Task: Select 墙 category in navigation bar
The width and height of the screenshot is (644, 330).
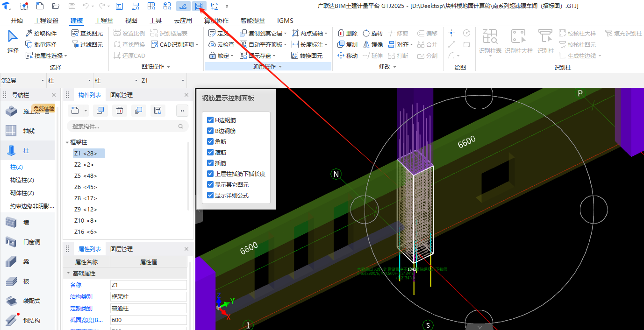Action: 27,223
